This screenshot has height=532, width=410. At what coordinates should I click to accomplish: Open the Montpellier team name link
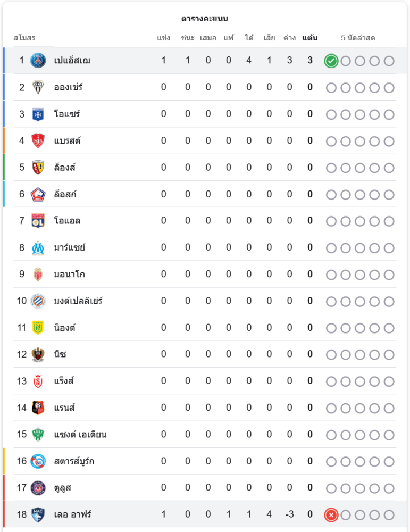pos(78,301)
